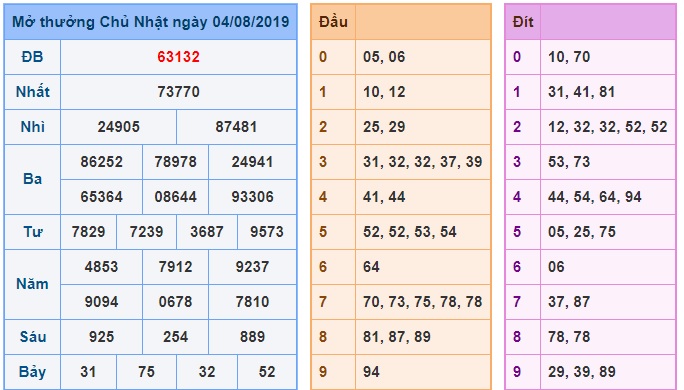Select Ba prize number 86252
The width and height of the screenshot is (684, 390).
click(102, 162)
